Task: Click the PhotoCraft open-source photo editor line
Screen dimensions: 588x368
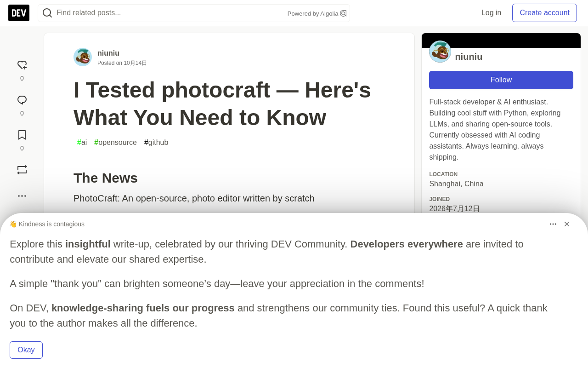Action: pos(194,198)
